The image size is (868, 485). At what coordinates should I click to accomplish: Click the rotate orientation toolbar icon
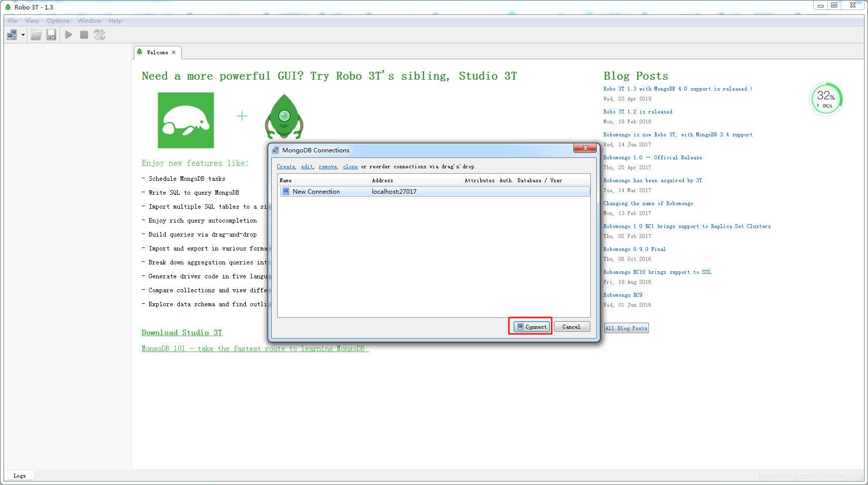coord(100,35)
